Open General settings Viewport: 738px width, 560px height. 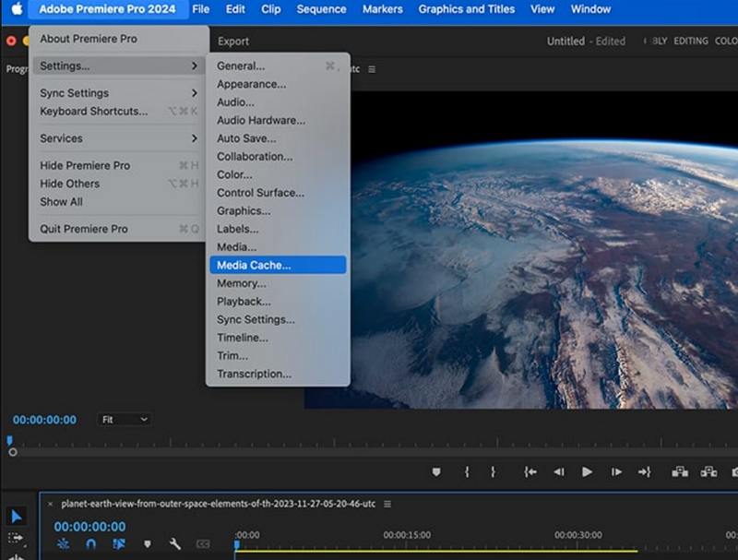point(278,66)
